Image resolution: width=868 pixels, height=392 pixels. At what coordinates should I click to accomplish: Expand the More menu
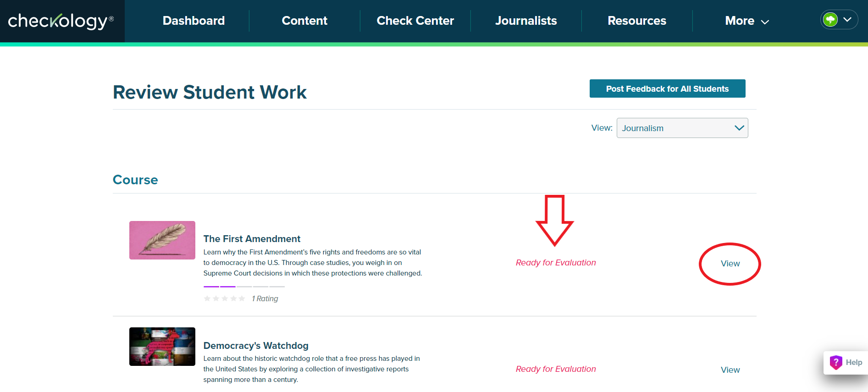[746, 21]
